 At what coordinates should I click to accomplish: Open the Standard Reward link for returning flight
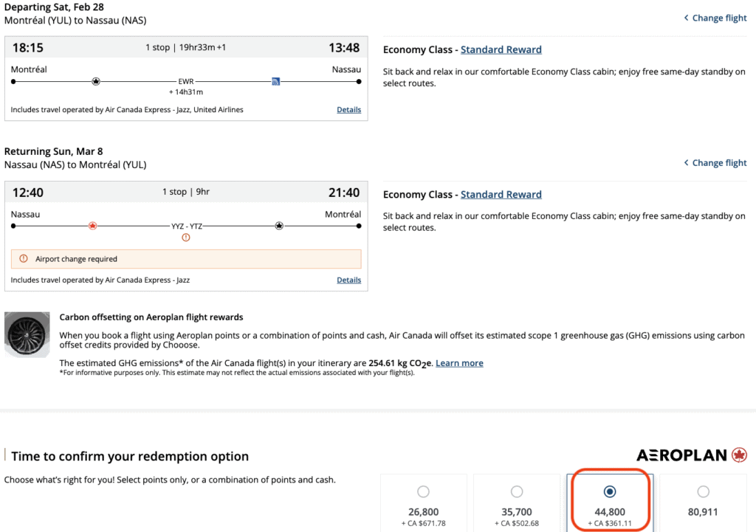501,194
